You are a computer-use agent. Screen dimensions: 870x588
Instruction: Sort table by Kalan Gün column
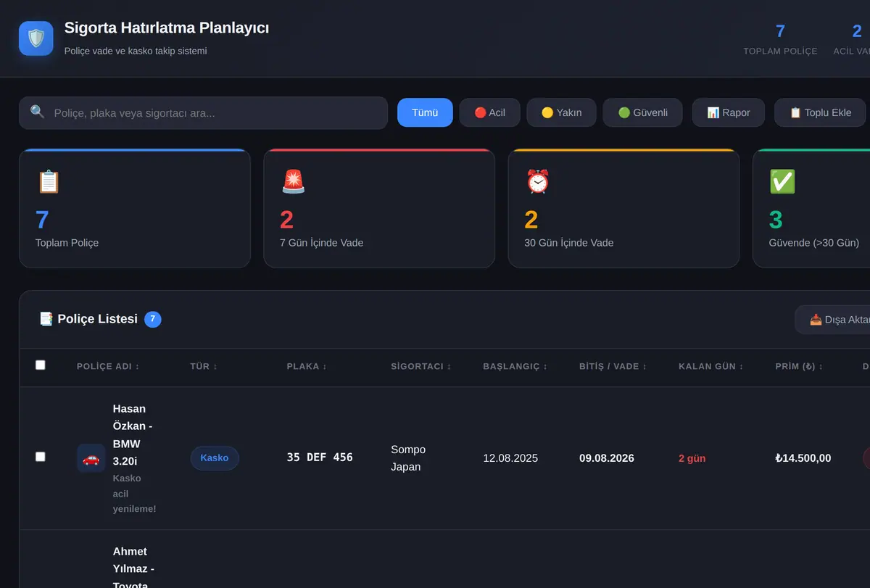point(711,367)
